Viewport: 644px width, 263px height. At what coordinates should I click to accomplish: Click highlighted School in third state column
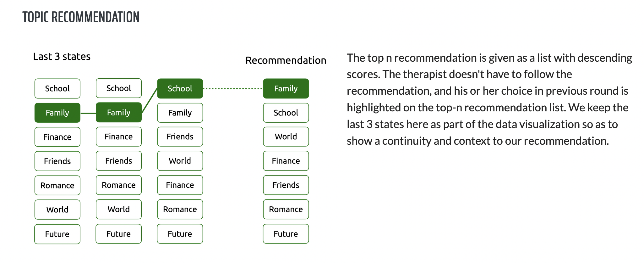180,88
